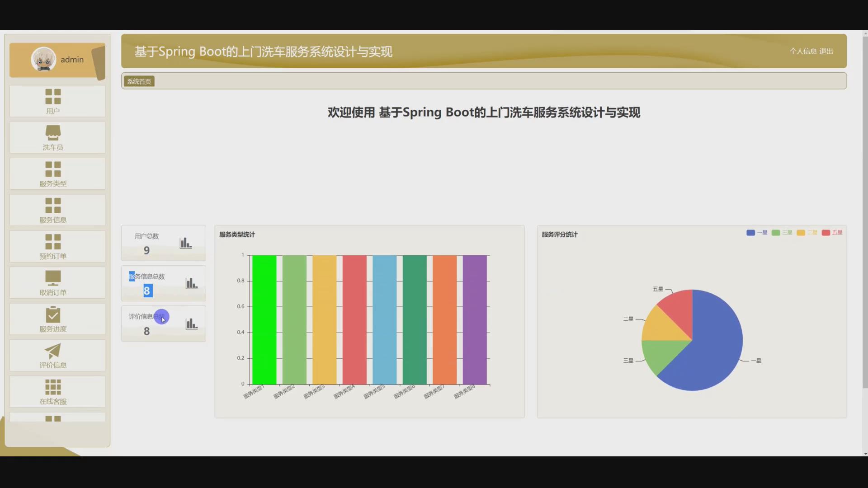Open the 预约订单 sidebar icon
Image resolution: width=868 pixels, height=488 pixels.
tap(53, 242)
